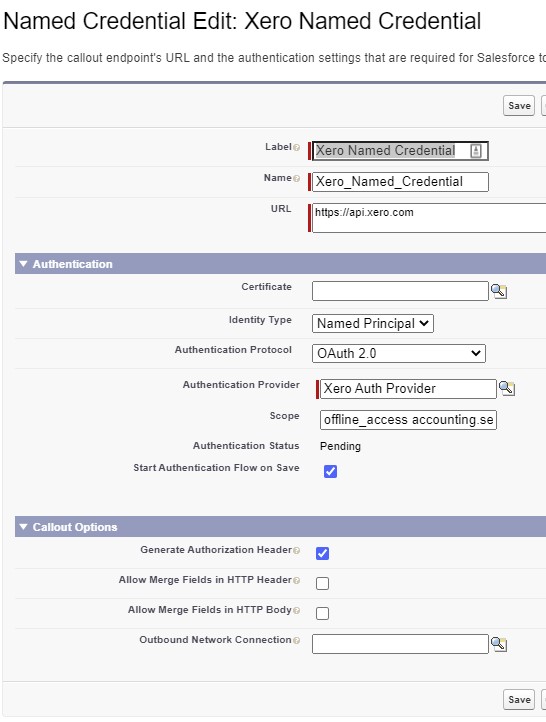Toggle the Generate Authorization Header checkbox
The width and height of the screenshot is (546, 722).
322,553
